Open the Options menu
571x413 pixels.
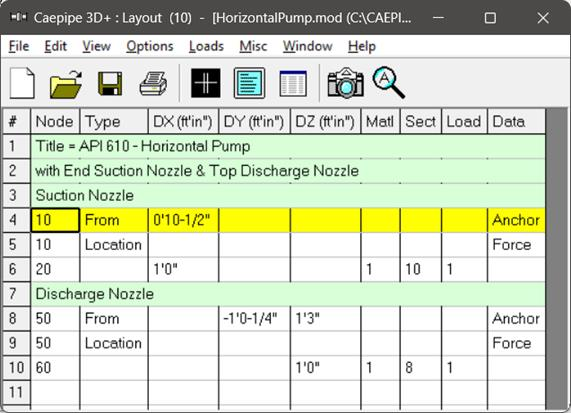[x=150, y=46]
